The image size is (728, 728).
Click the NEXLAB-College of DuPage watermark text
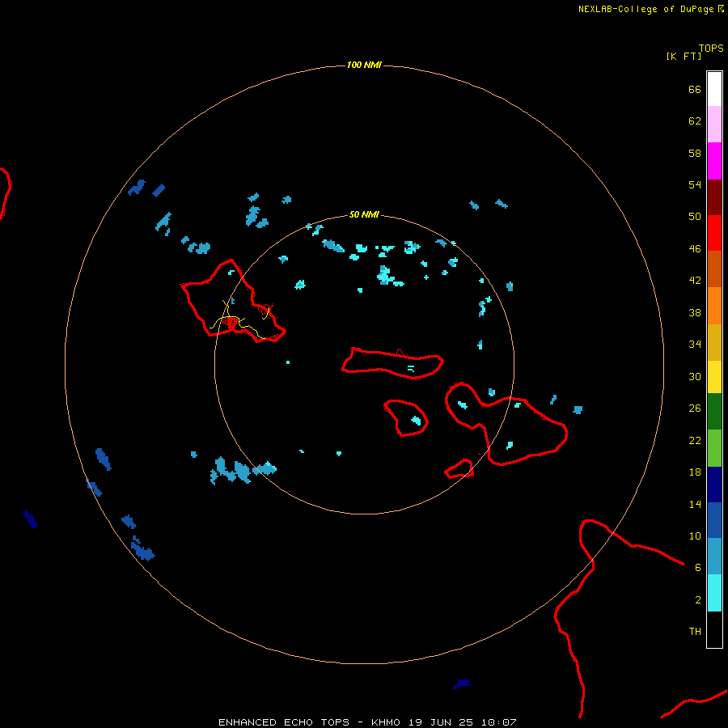(650, 9)
